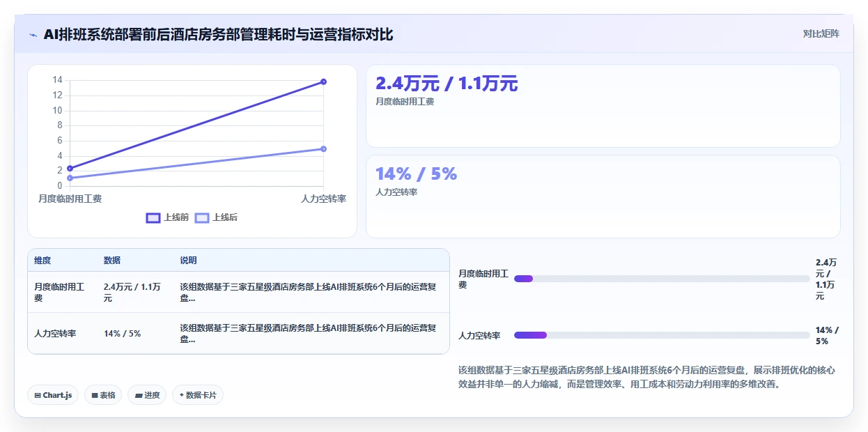This screenshot has width=868, height=432.
Task: Toggle the 上线前 legend series
Action: pos(167,217)
